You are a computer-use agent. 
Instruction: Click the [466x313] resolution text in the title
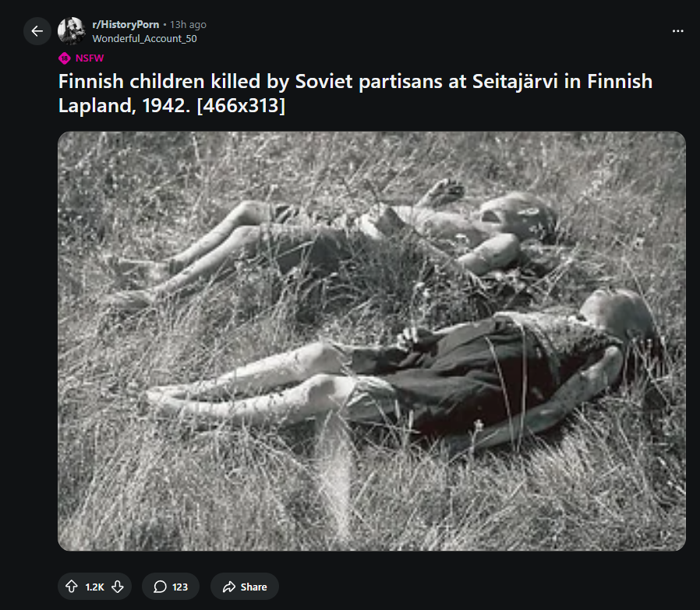pos(241,106)
